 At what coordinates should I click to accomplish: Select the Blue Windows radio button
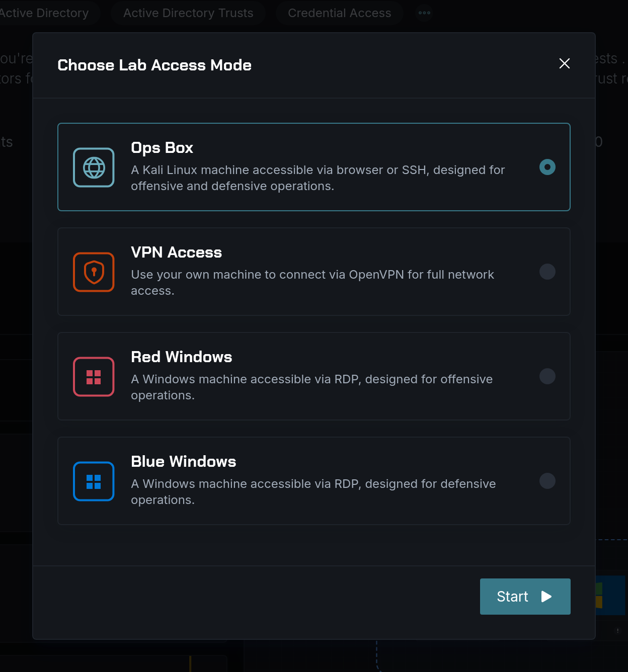coord(547,481)
